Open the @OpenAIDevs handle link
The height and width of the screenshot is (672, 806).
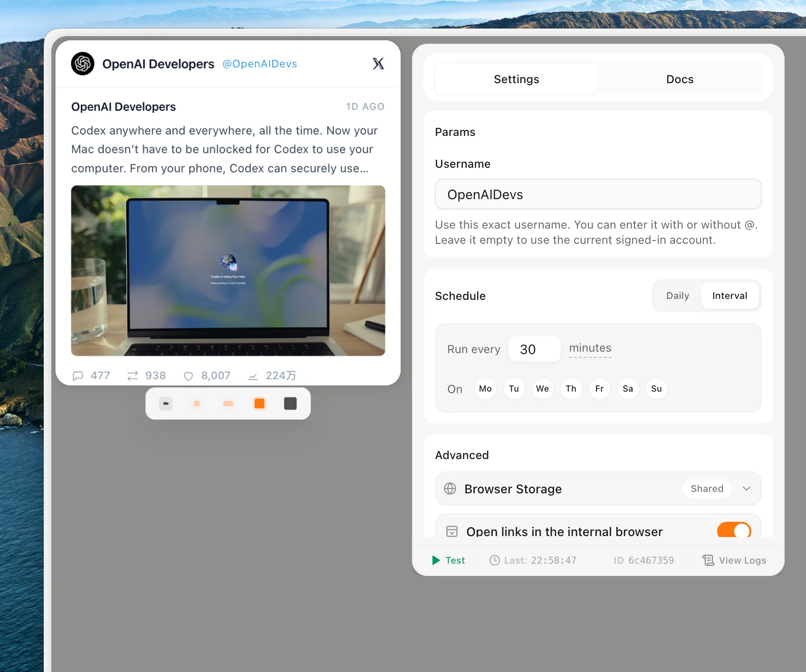(x=259, y=64)
